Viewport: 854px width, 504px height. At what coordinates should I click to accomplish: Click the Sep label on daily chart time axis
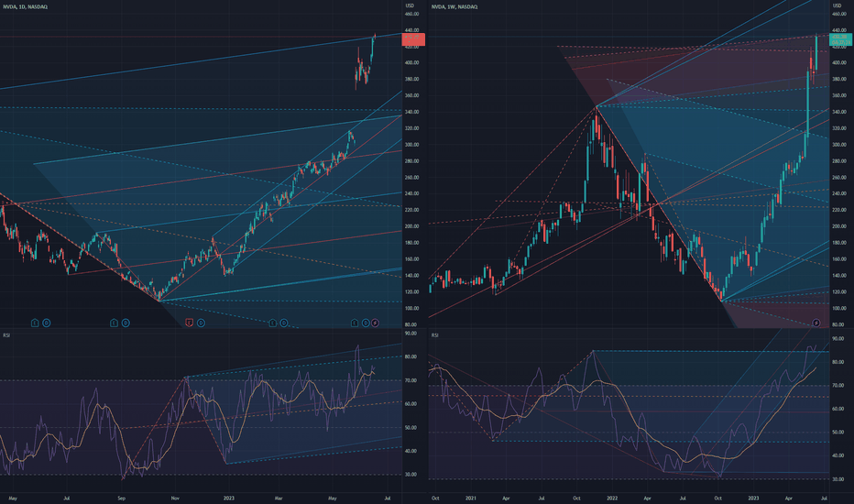click(122, 498)
